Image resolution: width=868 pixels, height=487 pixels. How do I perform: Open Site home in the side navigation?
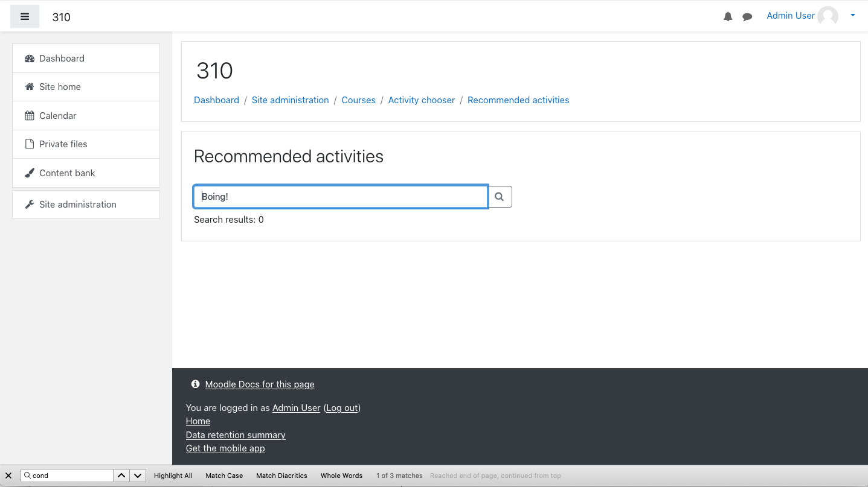(86, 87)
